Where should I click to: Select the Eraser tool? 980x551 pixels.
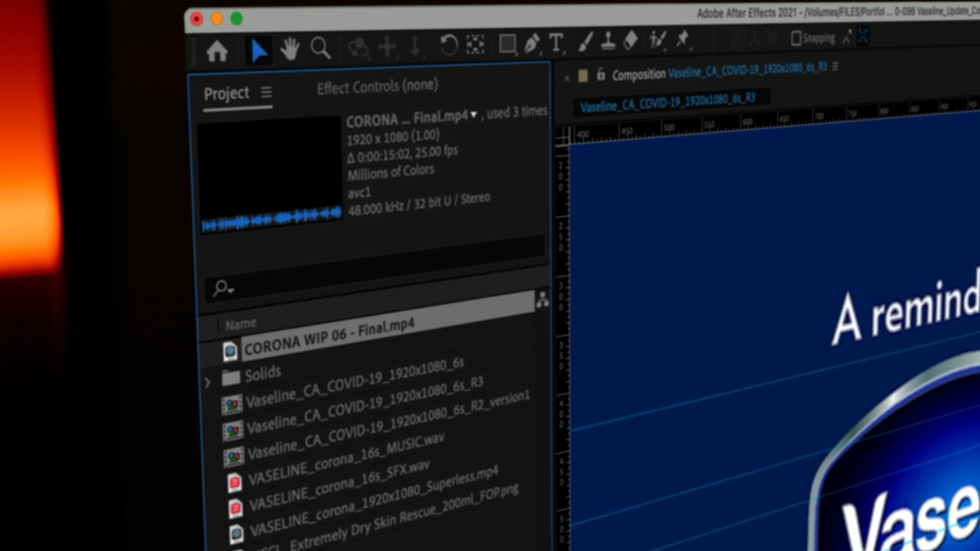tap(630, 40)
